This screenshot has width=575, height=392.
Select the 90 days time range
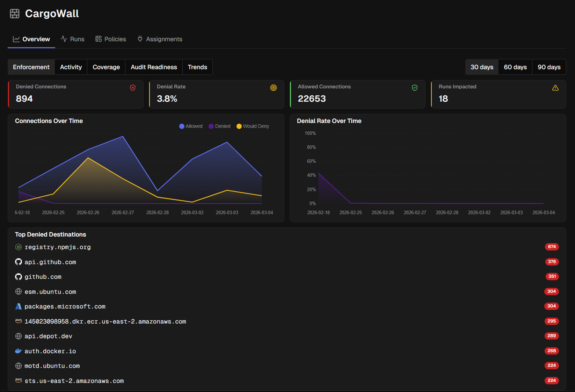pos(549,67)
